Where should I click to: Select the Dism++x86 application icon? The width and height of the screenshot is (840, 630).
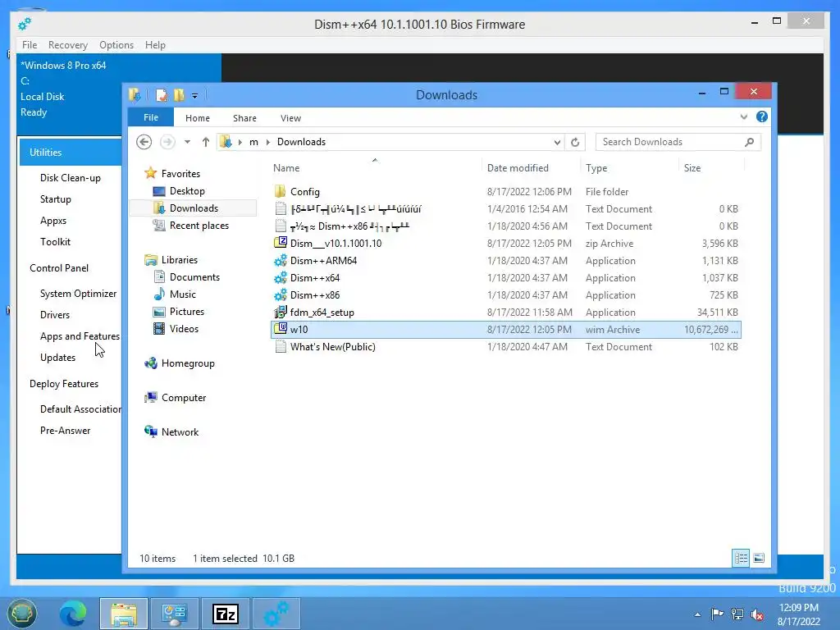281,294
